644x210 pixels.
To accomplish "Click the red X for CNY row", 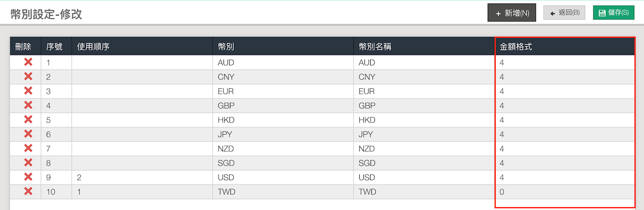I will point(28,76).
